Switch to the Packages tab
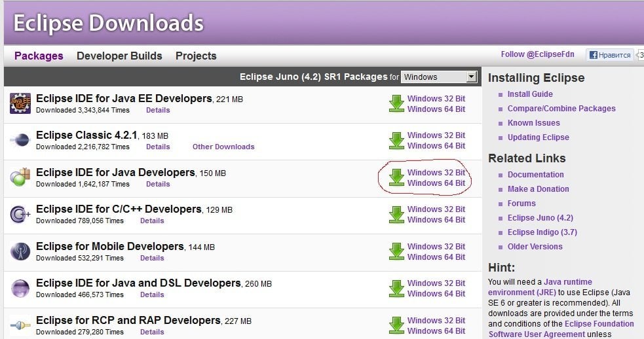The image size is (644, 339). pyautogui.click(x=39, y=56)
